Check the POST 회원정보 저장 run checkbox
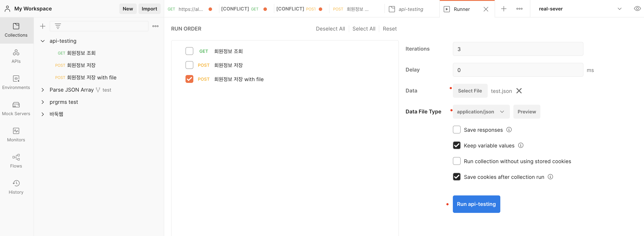 coord(189,65)
